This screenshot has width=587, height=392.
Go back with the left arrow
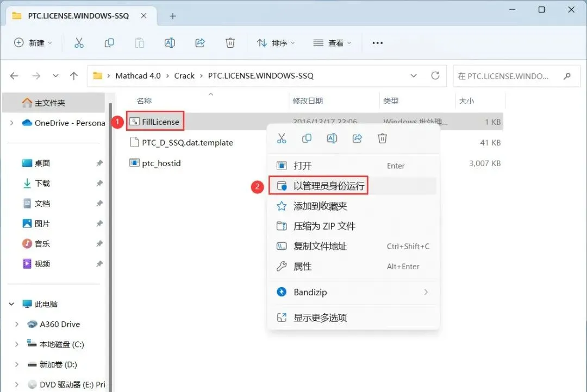tap(14, 76)
